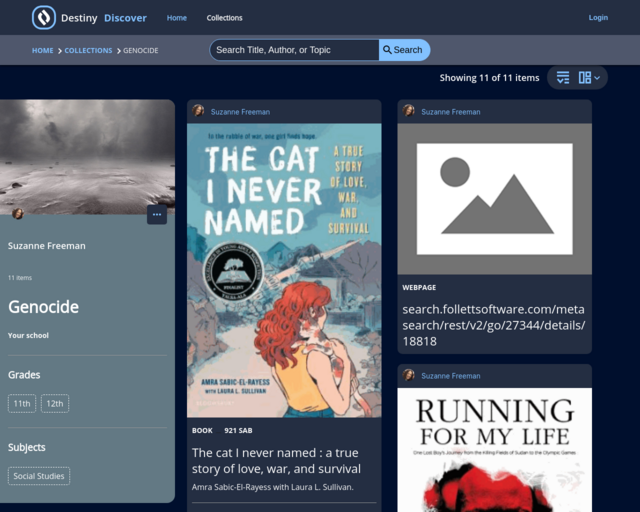The image size is (640, 512).
Task: Click the Genocide collection cover image
Action: [x=87, y=157]
